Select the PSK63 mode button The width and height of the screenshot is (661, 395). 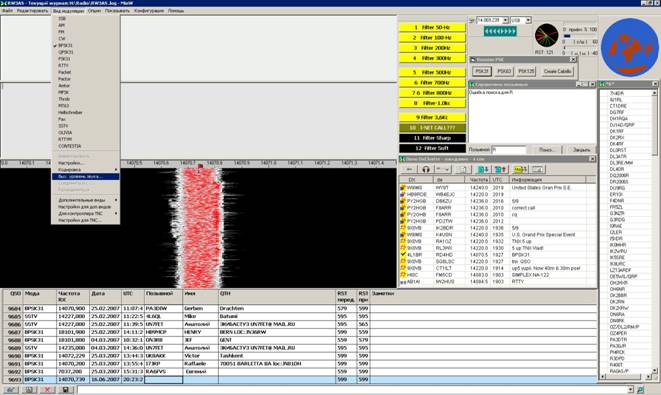tap(504, 71)
